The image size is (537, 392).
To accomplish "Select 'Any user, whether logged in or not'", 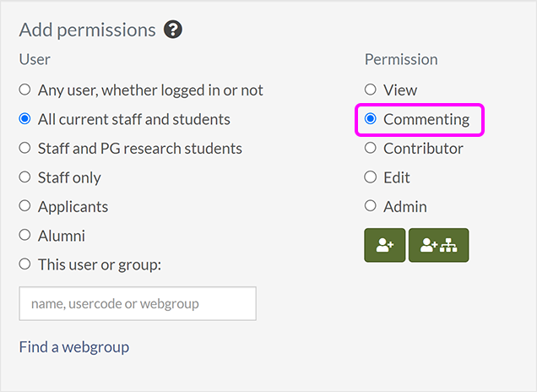I will pyautogui.click(x=24, y=90).
